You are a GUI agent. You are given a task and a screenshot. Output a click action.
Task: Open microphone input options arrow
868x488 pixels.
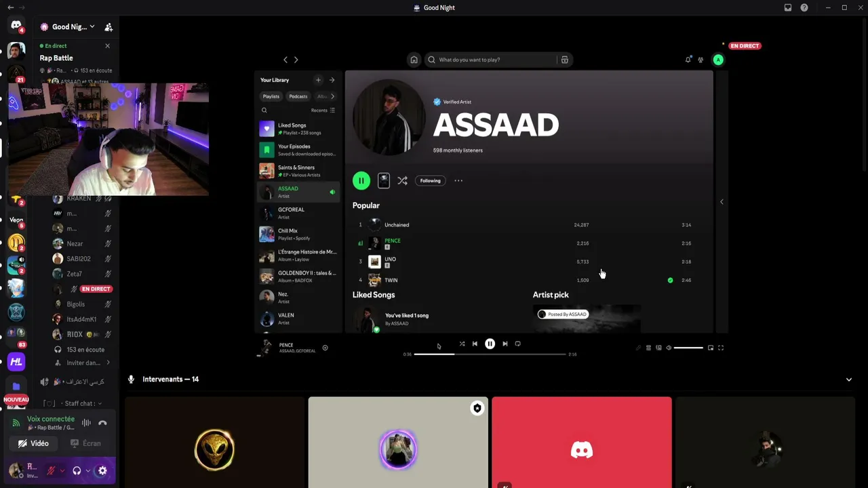click(x=62, y=470)
